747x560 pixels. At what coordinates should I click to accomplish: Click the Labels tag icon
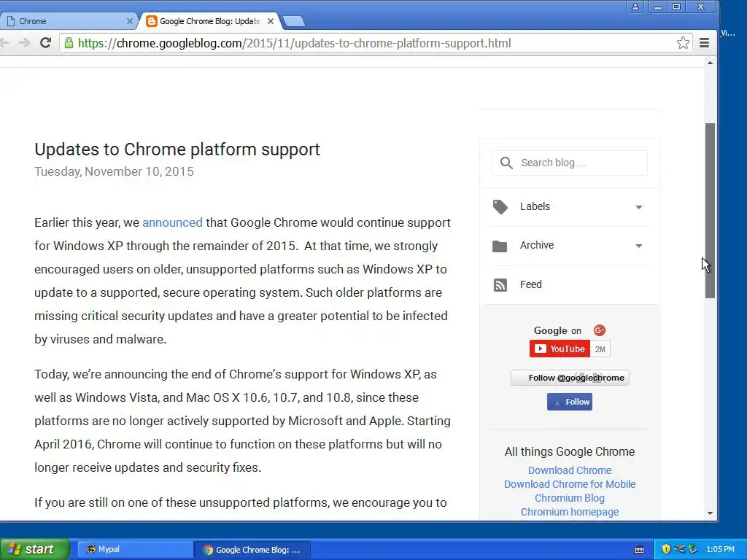click(500, 206)
